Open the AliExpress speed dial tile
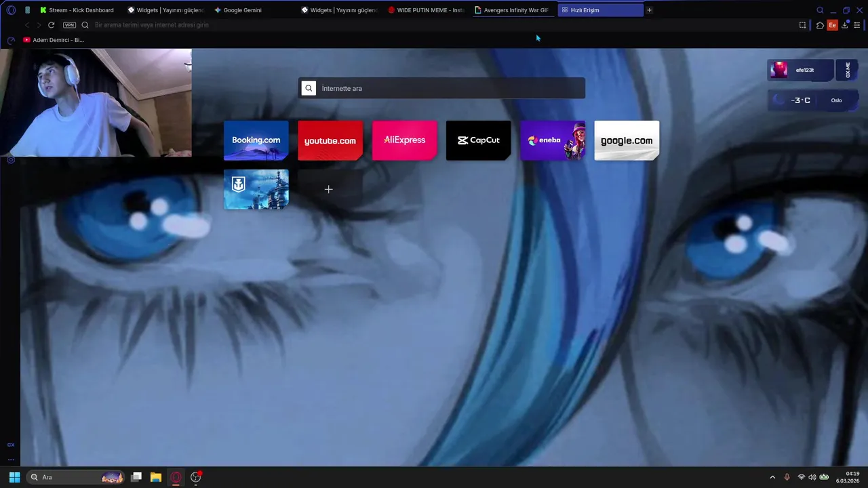The height and width of the screenshot is (488, 868). [404, 140]
